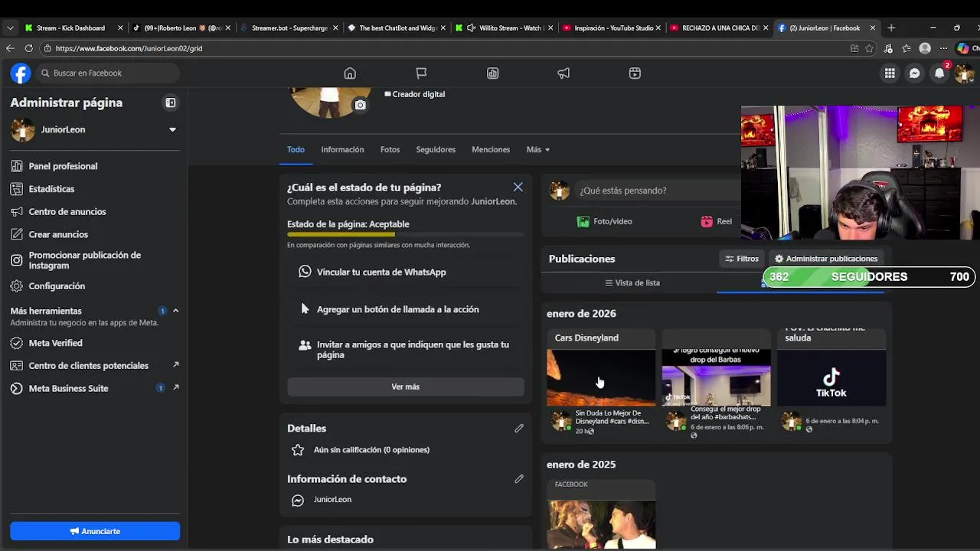Click the ¿Qué estás pensando? composer
Viewport: 980px width, 551px height.
(x=658, y=191)
